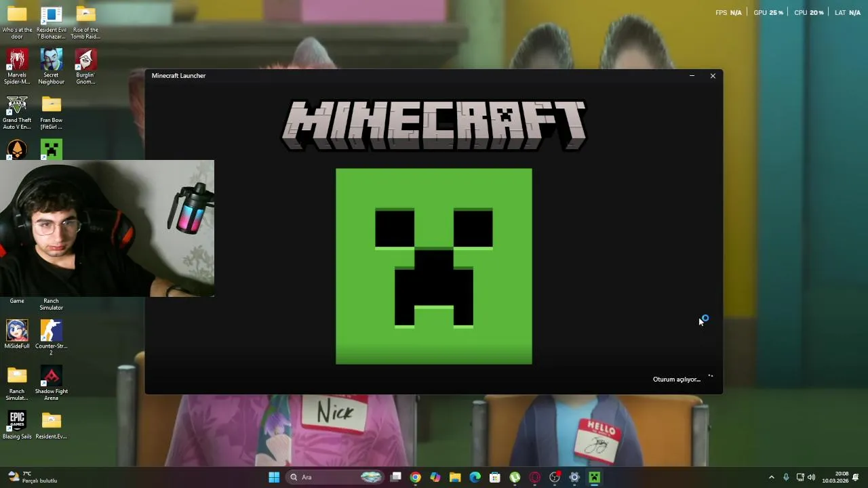Screen dimensions: 868x488
Task: Open the Fran Bow FitGirl folder
Action: coord(52,113)
